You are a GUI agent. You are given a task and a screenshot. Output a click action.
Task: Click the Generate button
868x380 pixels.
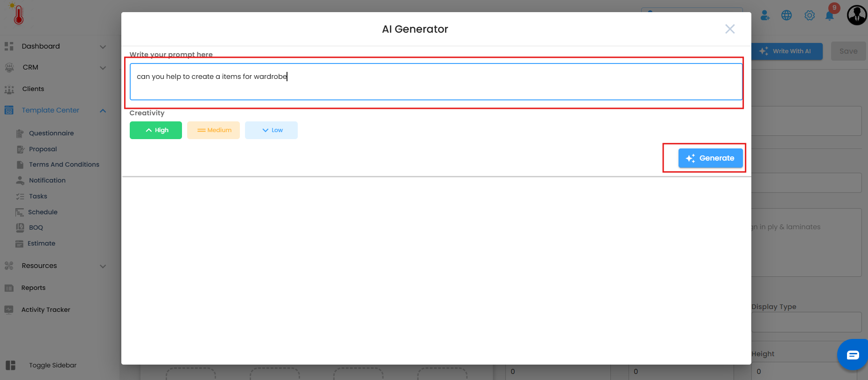tap(710, 158)
